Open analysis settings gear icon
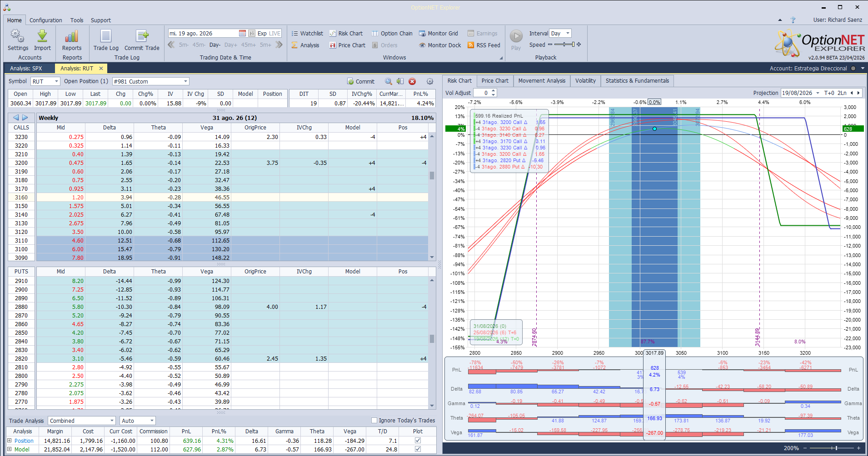Viewport: 868px width, 456px height. pos(430,81)
